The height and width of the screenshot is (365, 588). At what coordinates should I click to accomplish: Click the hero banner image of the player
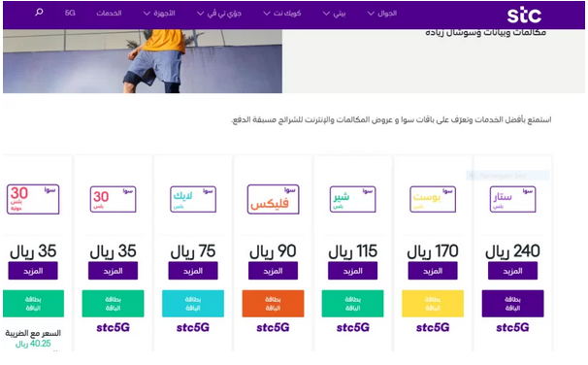[143, 61]
